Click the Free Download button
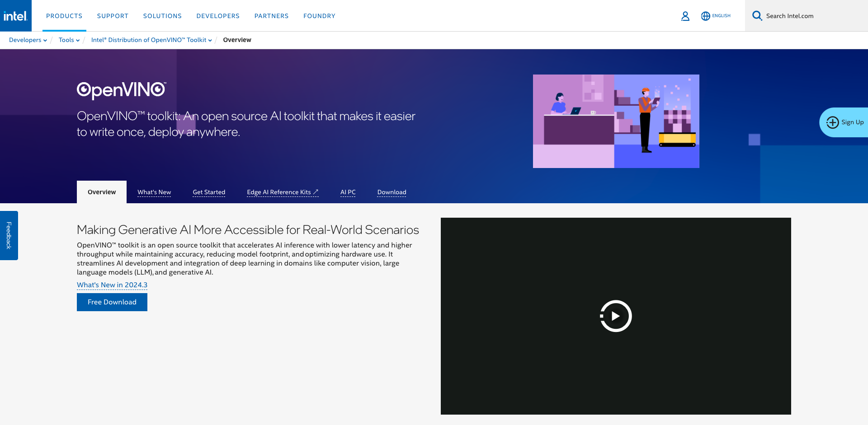Image resolution: width=868 pixels, height=425 pixels. (112, 302)
